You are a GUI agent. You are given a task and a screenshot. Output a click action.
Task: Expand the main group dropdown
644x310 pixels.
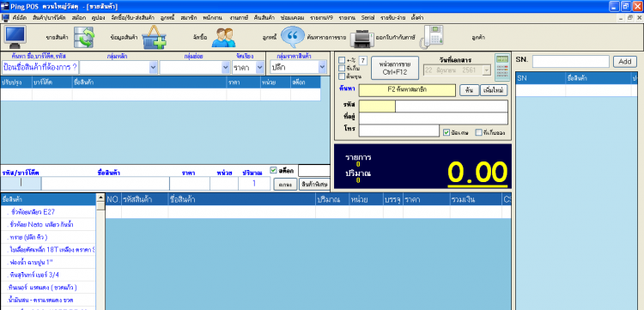[154, 67]
